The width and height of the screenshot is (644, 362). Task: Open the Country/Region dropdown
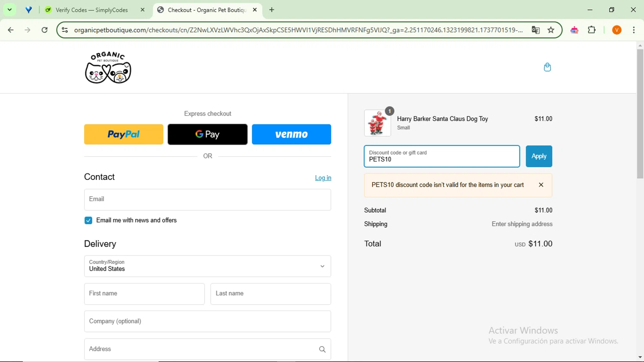coord(207,266)
